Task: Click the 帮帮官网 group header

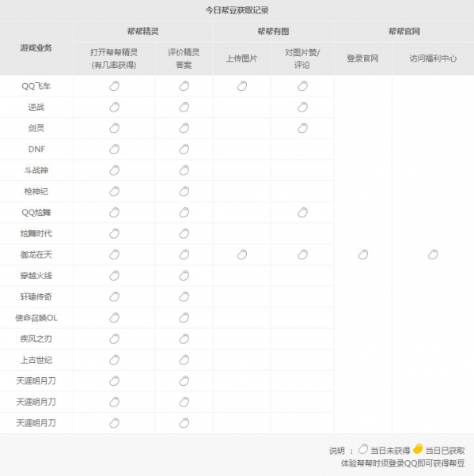Action: (x=404, y=32)
